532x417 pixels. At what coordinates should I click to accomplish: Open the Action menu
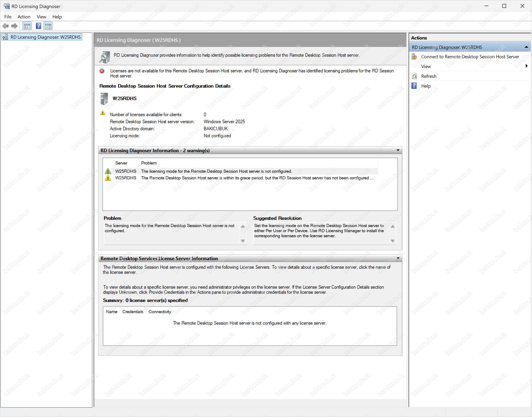click(x=24, y=17)
